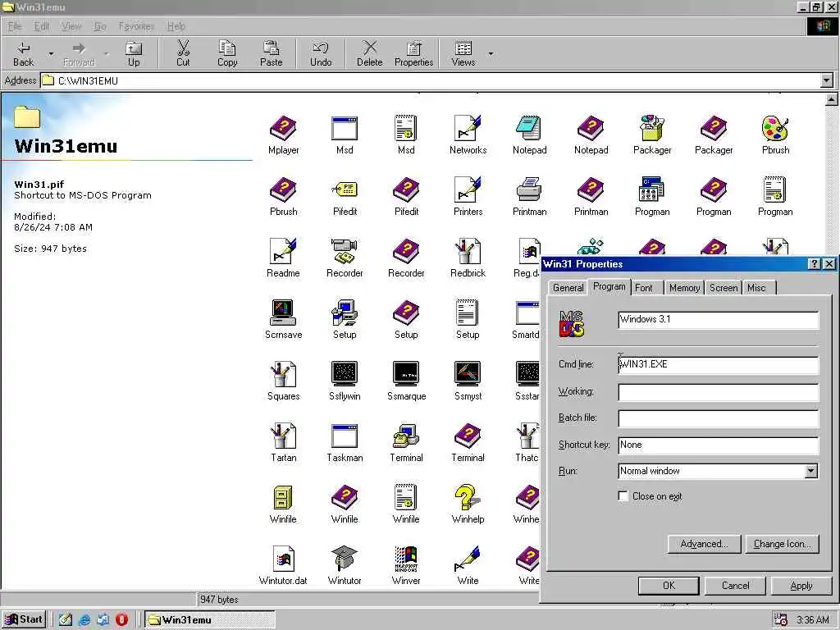Click the Back toolbar button
The width and height of the screenshot is (840, 630).
pos(24,53)
